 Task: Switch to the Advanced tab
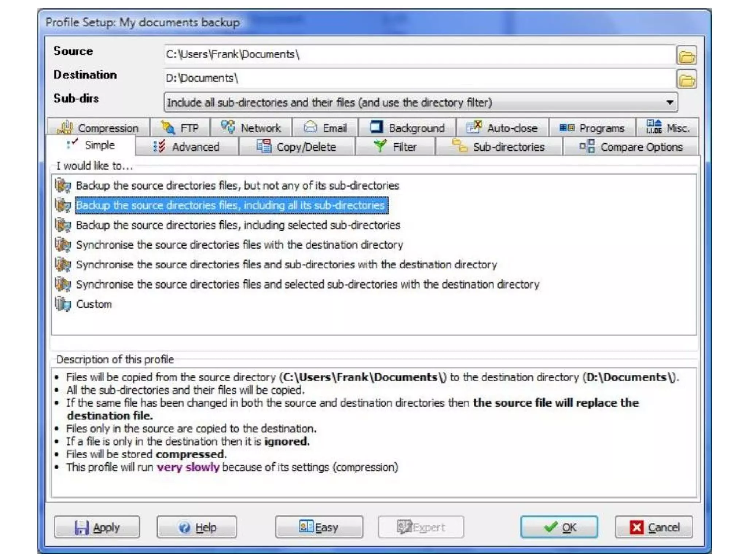pos(187,147)
